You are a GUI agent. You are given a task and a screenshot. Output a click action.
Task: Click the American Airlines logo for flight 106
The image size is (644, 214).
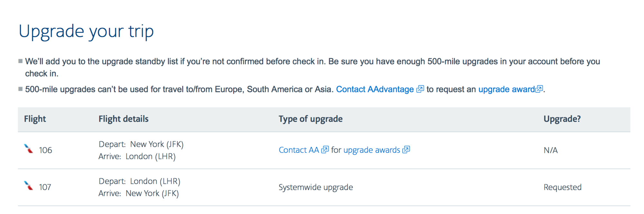click(x=29, y=149)
